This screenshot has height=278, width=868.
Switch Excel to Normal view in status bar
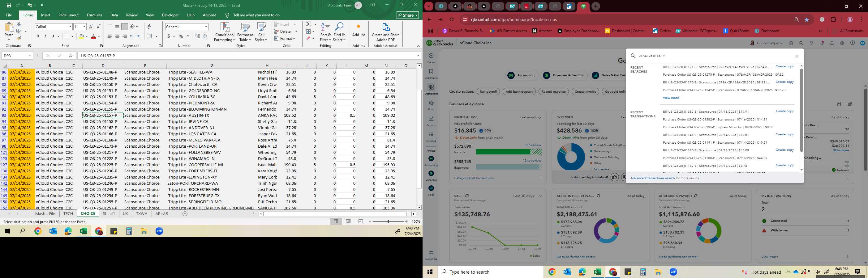tap(336, 221)
